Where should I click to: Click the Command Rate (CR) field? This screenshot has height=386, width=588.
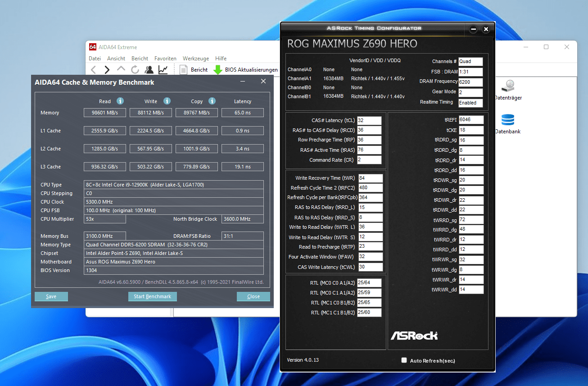[369, 160]
